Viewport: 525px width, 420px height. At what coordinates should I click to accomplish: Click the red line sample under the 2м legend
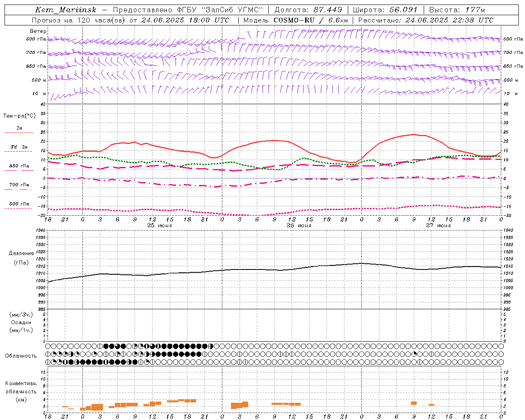[19, 133]
